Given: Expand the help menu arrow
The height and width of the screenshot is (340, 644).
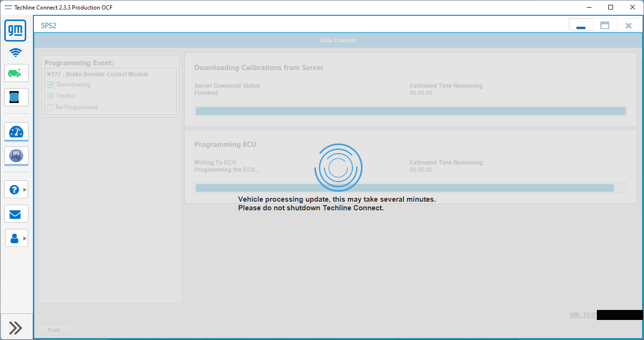Looking at the screenshot, I should [25, 190].
